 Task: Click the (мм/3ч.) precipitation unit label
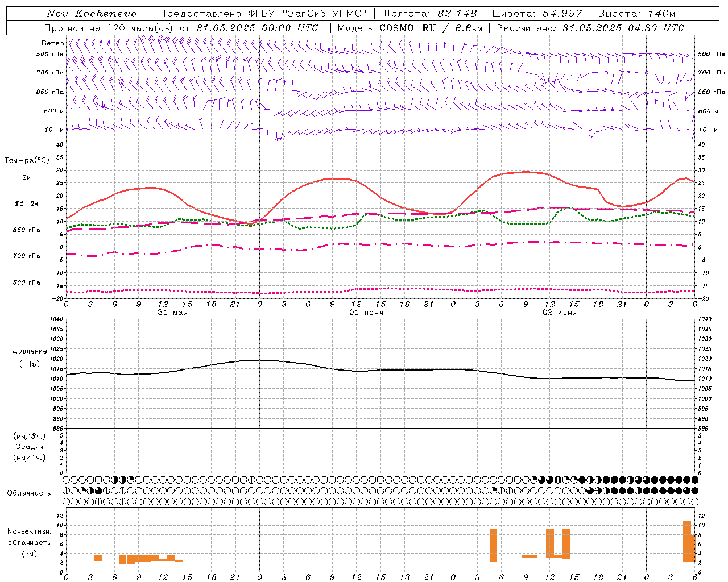coord(30,436)
